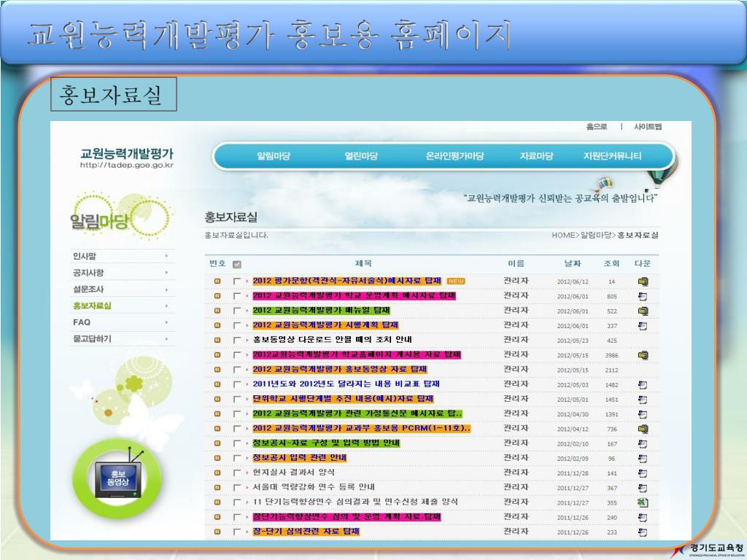Open 2012 평가문항 예시자료 탑재 post
Screen dimensions: 747x560
click(x=347, y=281)
